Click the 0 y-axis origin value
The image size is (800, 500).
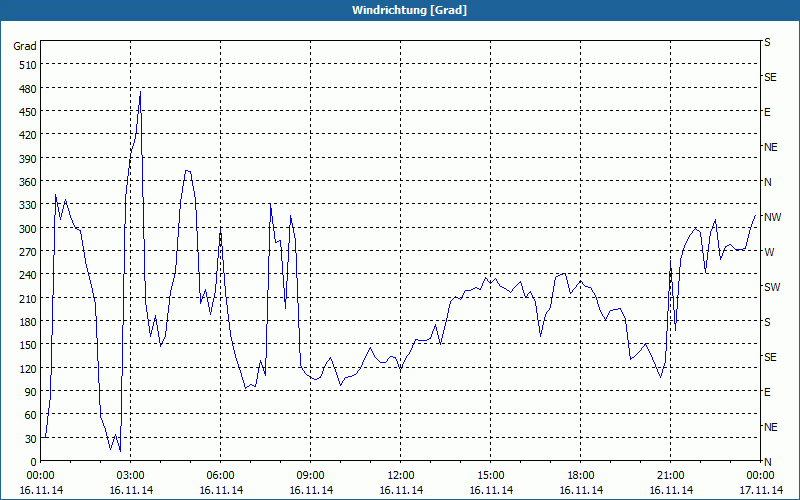(34, 462)
